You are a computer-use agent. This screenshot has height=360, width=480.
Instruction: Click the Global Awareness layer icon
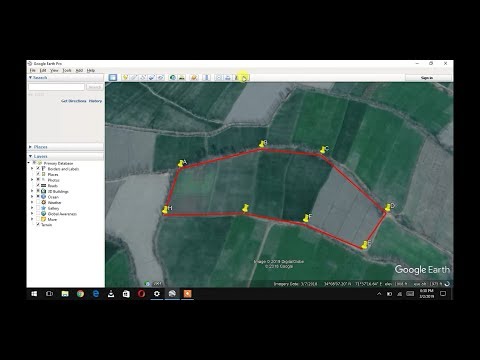click(43, 214)
